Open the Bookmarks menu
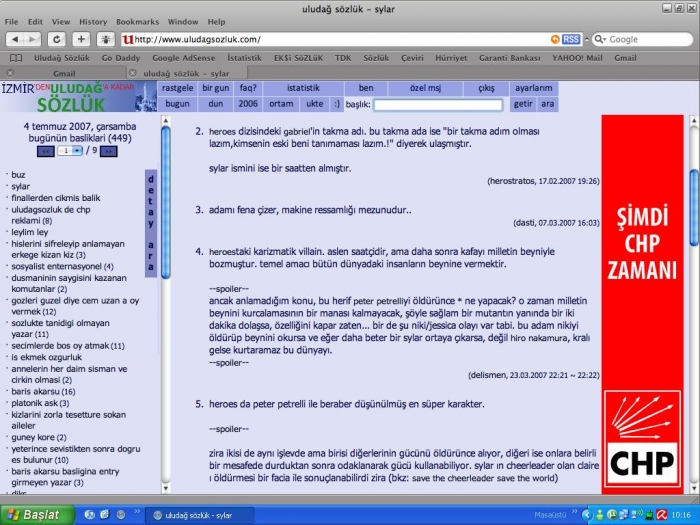This screenshot has height=525, width=700. tap(138, 22)
